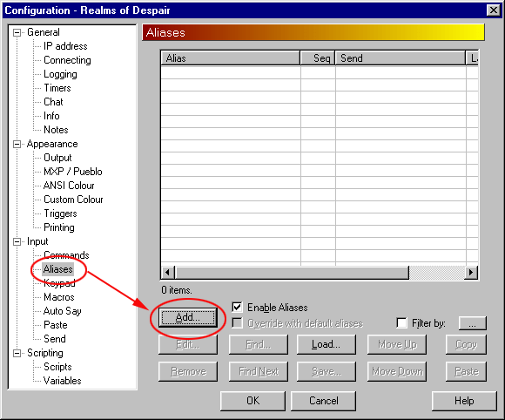Go to Timers configuration
Image resolution: width=505 pixels, height=420 pixels.
point(57,88)
